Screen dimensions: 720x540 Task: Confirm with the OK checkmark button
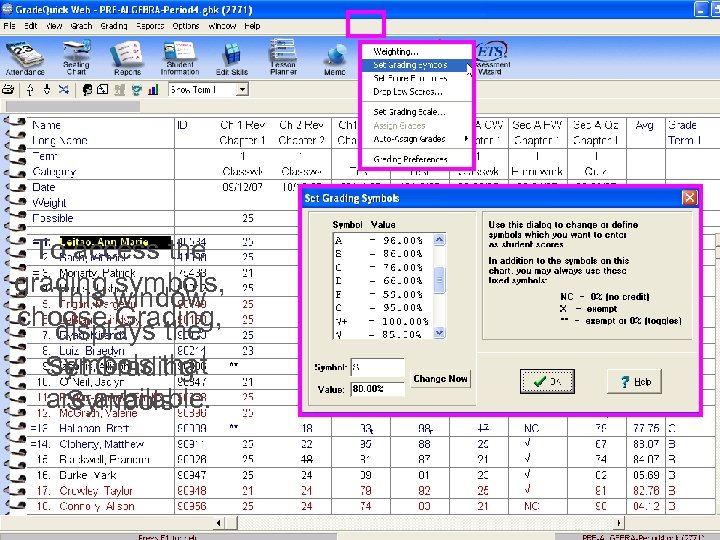pos(547,381)
